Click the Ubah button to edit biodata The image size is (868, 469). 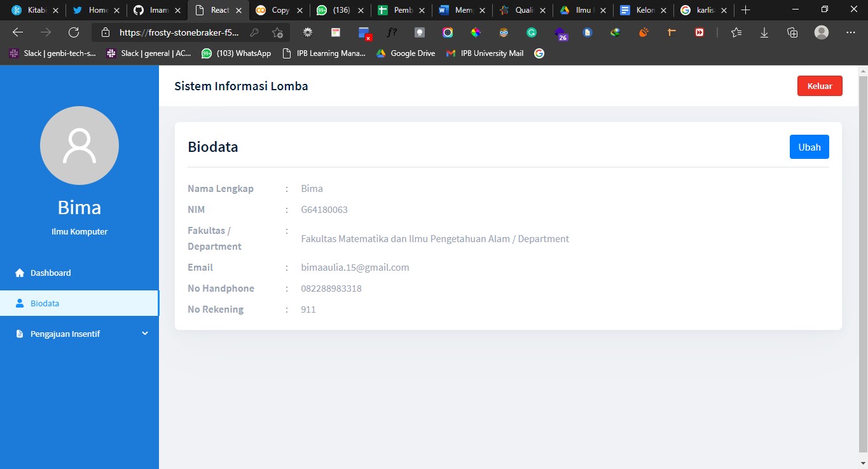coord(809,147)
